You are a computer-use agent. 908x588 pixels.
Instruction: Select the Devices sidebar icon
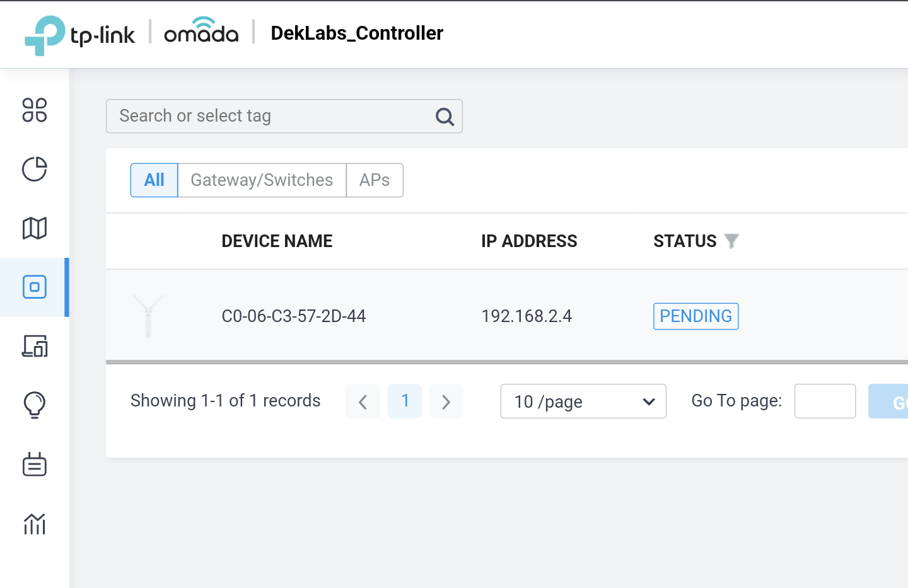[35, 287]
